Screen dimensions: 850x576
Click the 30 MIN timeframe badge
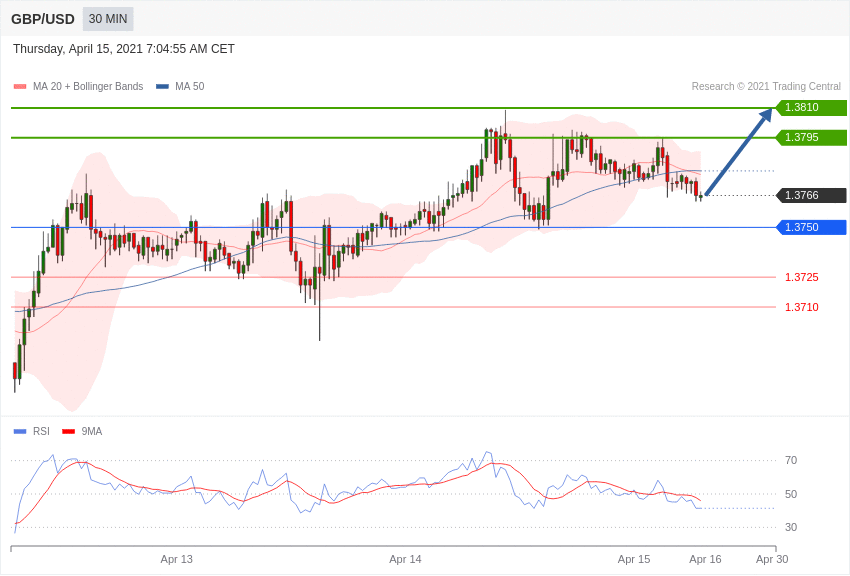coord(108,19)
